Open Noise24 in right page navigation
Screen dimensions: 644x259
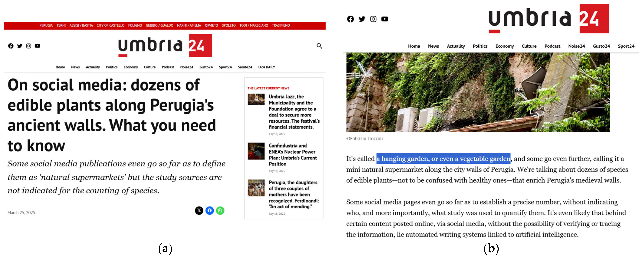[577, 46]
